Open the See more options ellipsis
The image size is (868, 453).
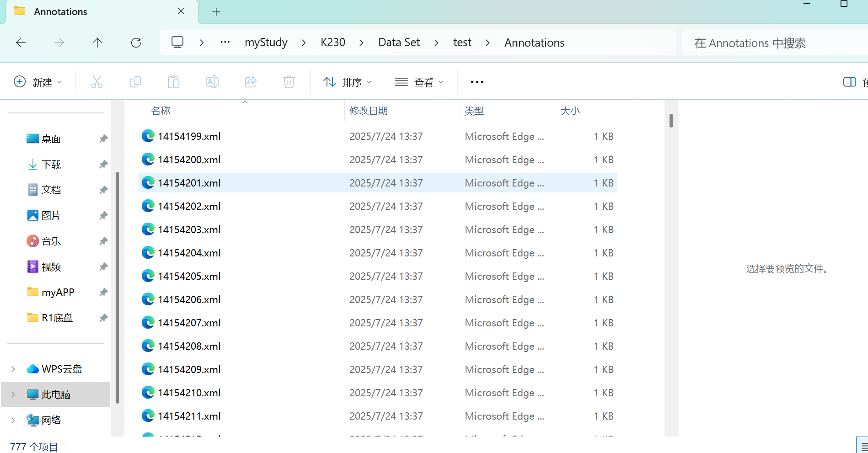tap(477, 82)
